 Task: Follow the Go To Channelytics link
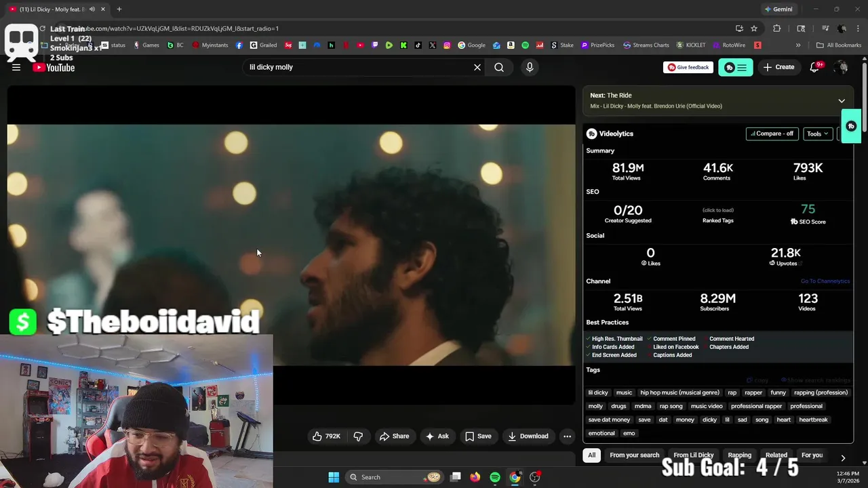825,281
